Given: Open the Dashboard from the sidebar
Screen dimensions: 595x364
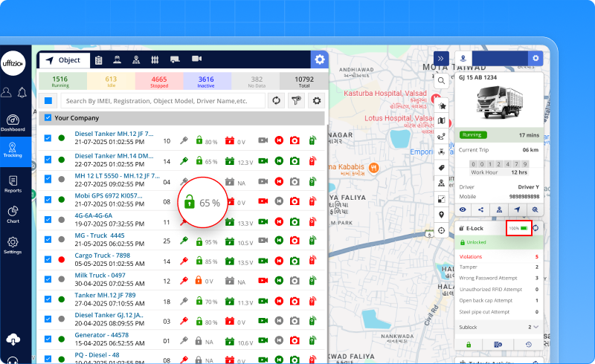Looking at the screenshot, I should 13,123.
